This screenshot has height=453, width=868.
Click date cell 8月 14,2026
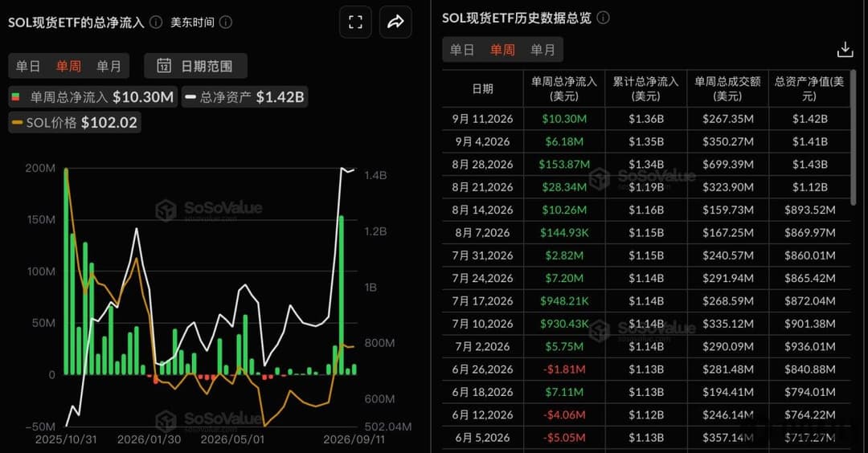(x=483, y=210)
